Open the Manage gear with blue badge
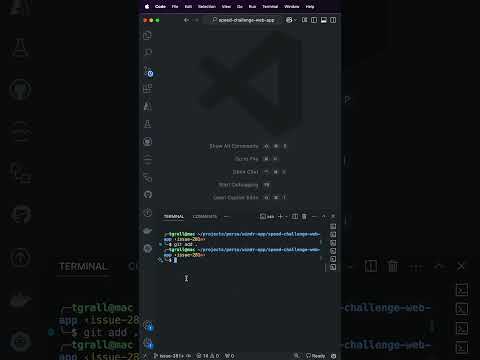The height and width of the screenshot is (360, 480). 148,343
